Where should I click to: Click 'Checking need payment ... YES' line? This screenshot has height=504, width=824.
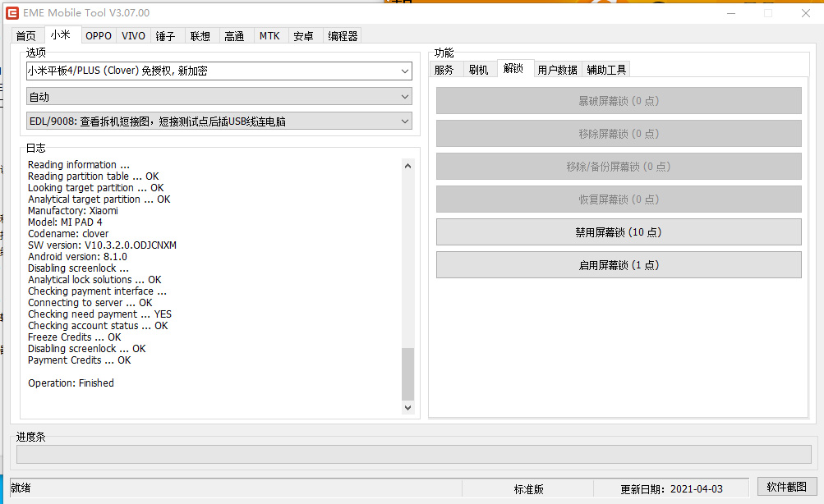click(x=100, y=314)
